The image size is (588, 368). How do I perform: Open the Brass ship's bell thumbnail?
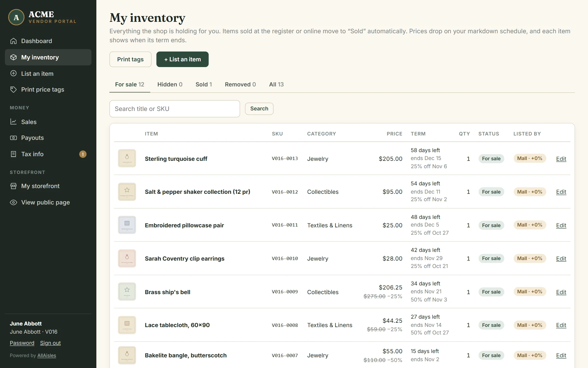pos(127,292)
